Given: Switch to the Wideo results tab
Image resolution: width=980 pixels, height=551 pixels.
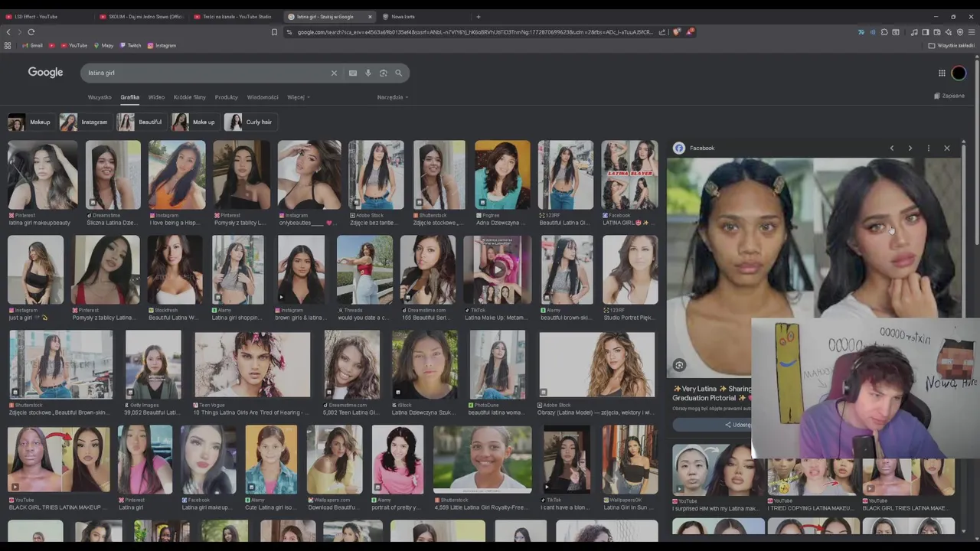Looking at the screenshot, I should pos(156,97).
